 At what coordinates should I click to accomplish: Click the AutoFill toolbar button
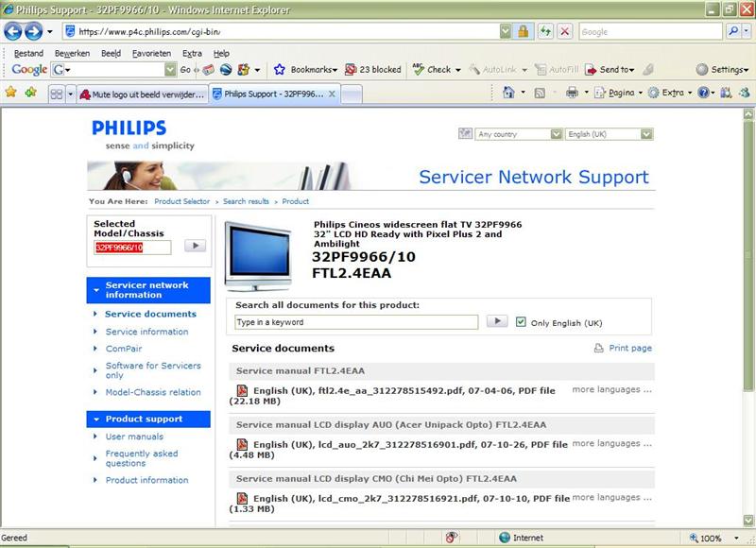click(557, 69)
